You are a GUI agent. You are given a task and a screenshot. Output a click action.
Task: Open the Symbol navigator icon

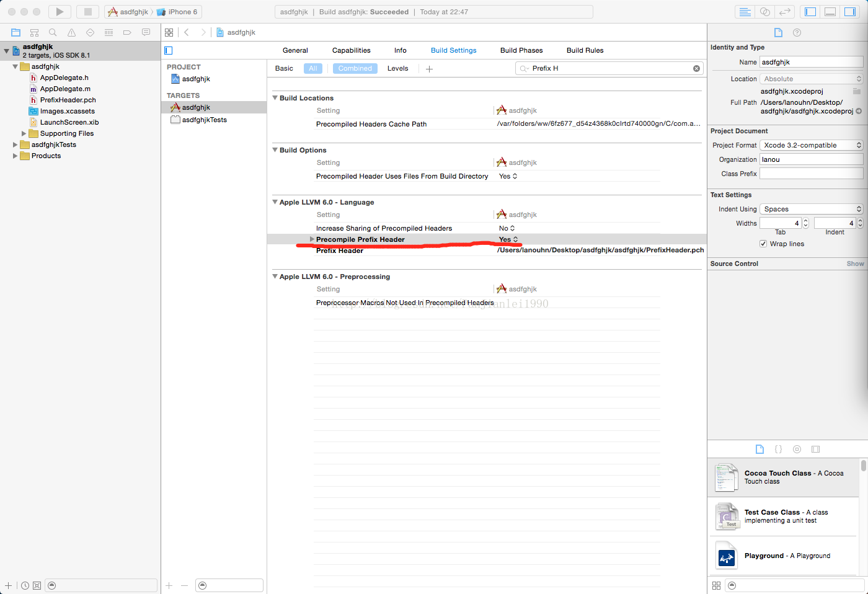click(x=35, y=32)
